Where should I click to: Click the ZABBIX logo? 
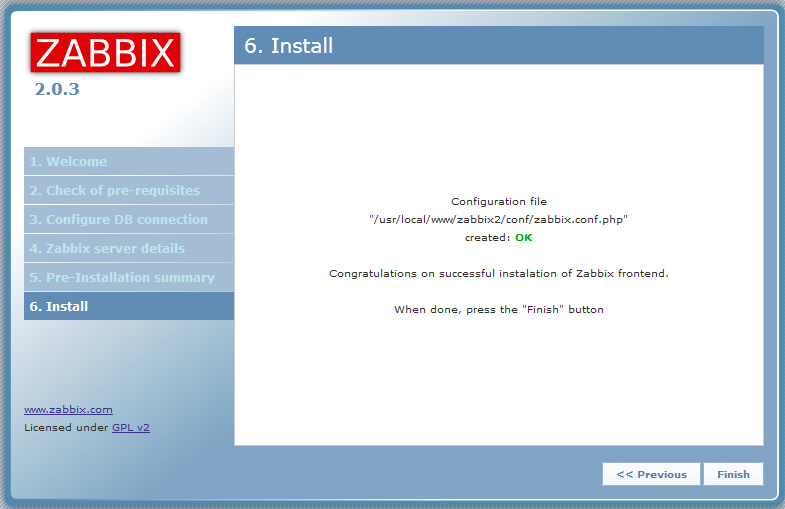click(x=105, y=52)
